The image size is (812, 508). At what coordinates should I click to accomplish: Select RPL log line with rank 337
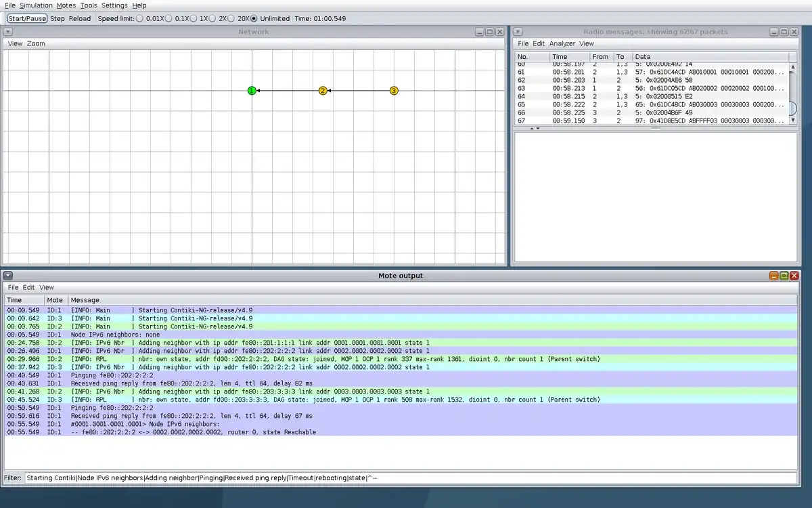(x=401, y=359)
